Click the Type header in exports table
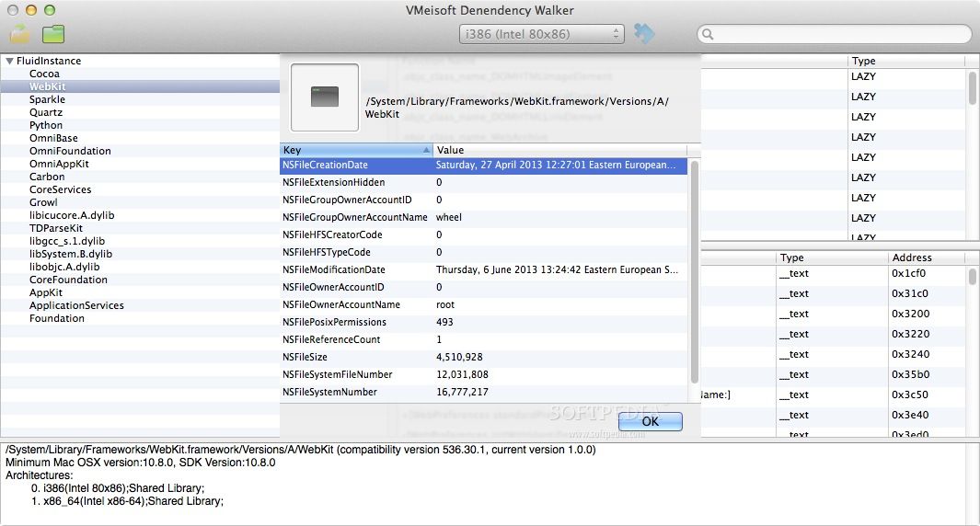 pyautogui.click(x=832, y=257)
